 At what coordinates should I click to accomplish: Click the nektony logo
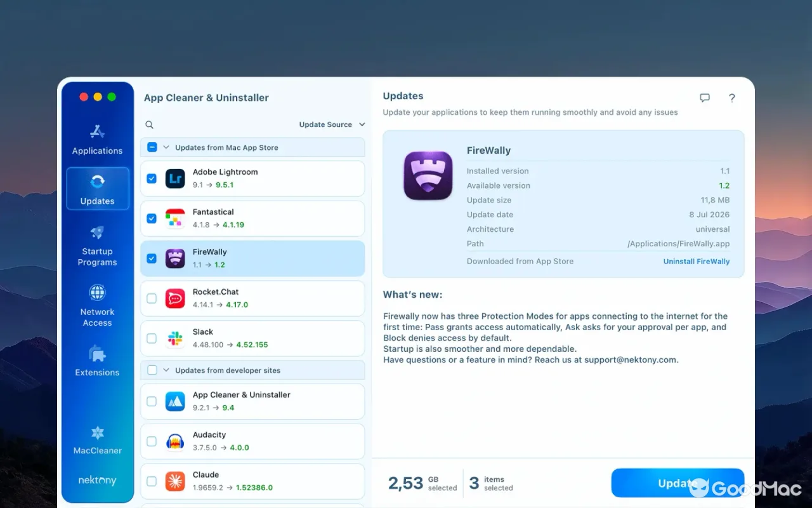pos(97,481)
